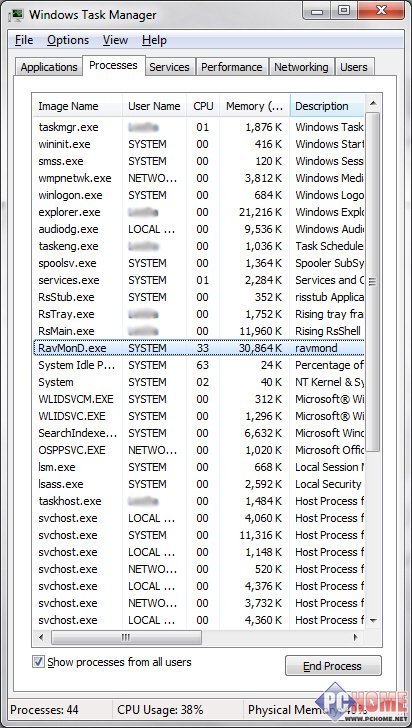Screen dimensions: 412x728
Task: Select the WLIDSVC.EXE process
Action: point(199,416)
